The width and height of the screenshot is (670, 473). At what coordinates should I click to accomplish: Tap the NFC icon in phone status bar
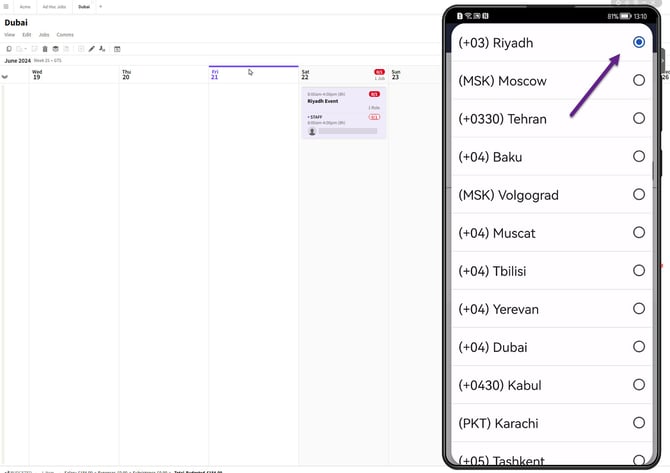[x=485, y=16]
